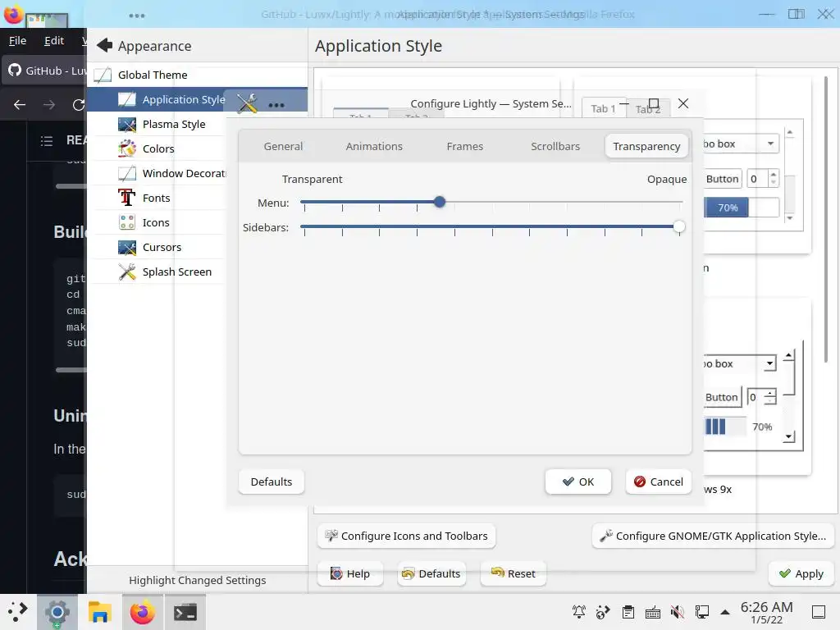Click the Defaults button in Lightly dialog
Viewport: 840px width, 630px height.
pos(271,482)
